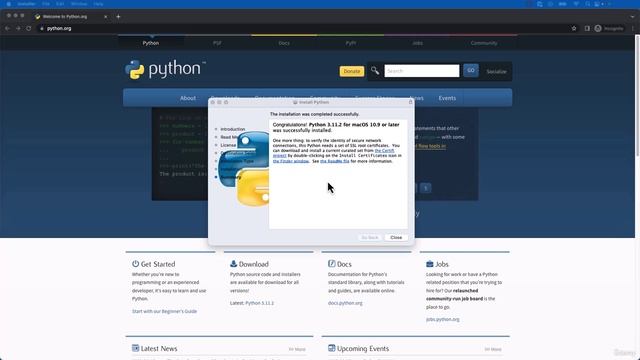Select the PyPI top site tab
Image resolution: width=640 pixels, height=360 pixels.
[x=351, y=43]
